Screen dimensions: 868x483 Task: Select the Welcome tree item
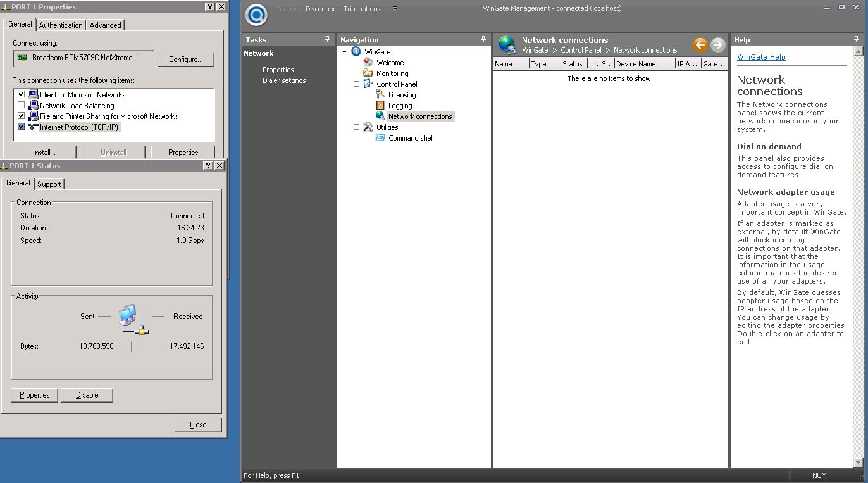pos(390,63)
